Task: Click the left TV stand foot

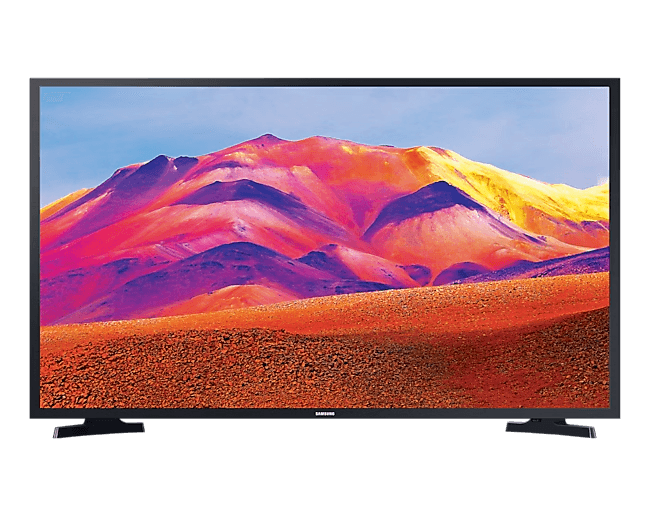Action: tap(98, 428)
